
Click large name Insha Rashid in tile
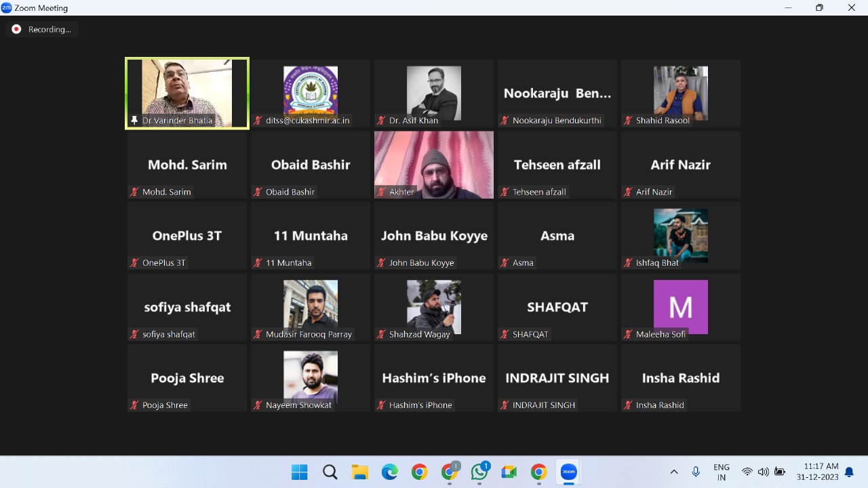[x=681, y=378]
